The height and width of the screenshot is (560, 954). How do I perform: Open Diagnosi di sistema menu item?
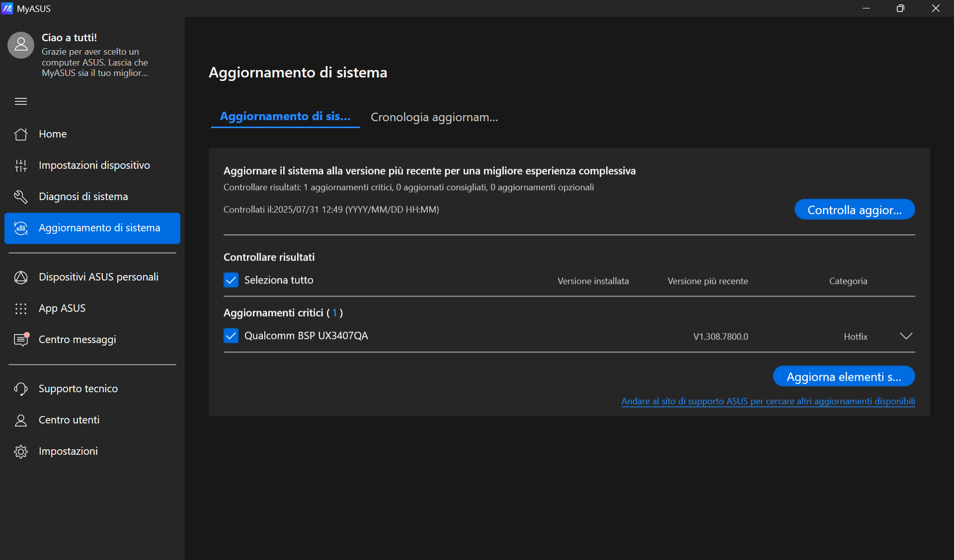(92, 197)
